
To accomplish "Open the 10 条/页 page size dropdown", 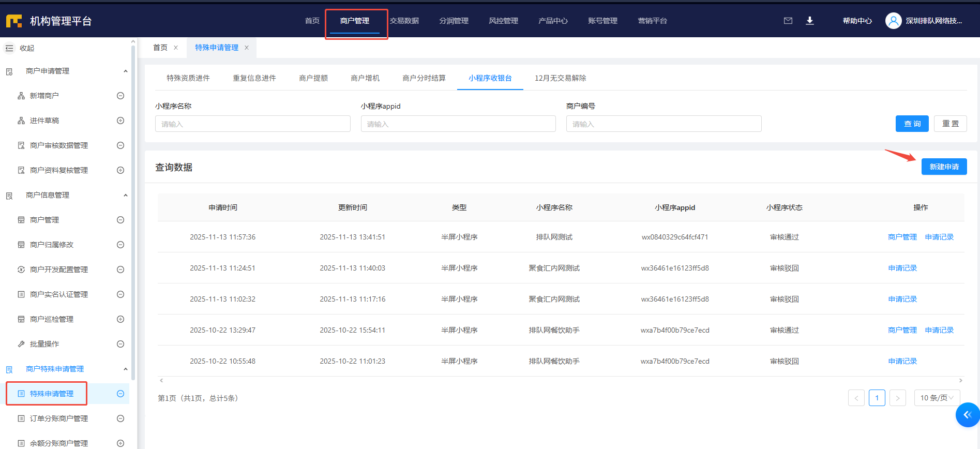I will click(x=937, y=398).
